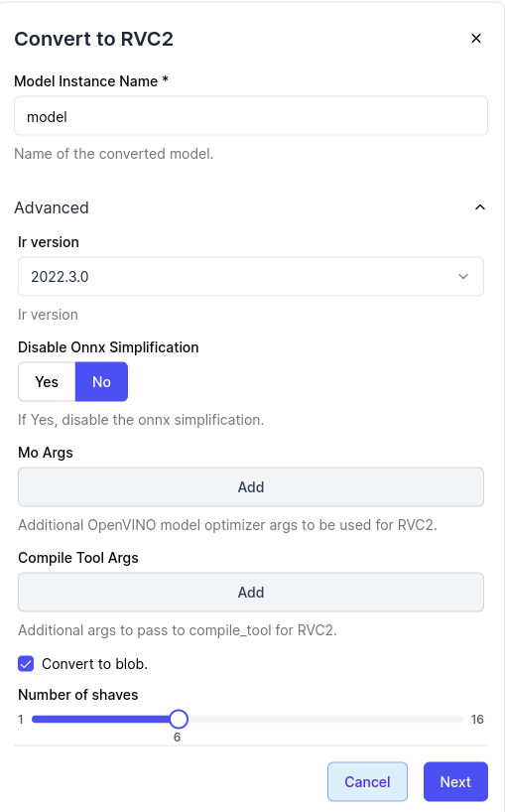Click the minimum value 1 slider label
Viewport: 505px width, 812px height.
pyautogui.click(x=21, y=720)
